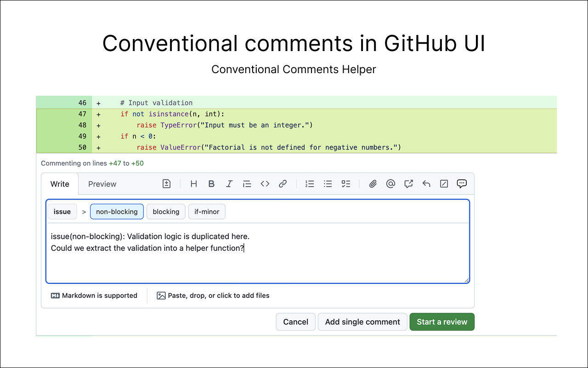Select the issue label chip
Image resolution: width=588 pixels, height=368 pixels.
tap(62, 212)
